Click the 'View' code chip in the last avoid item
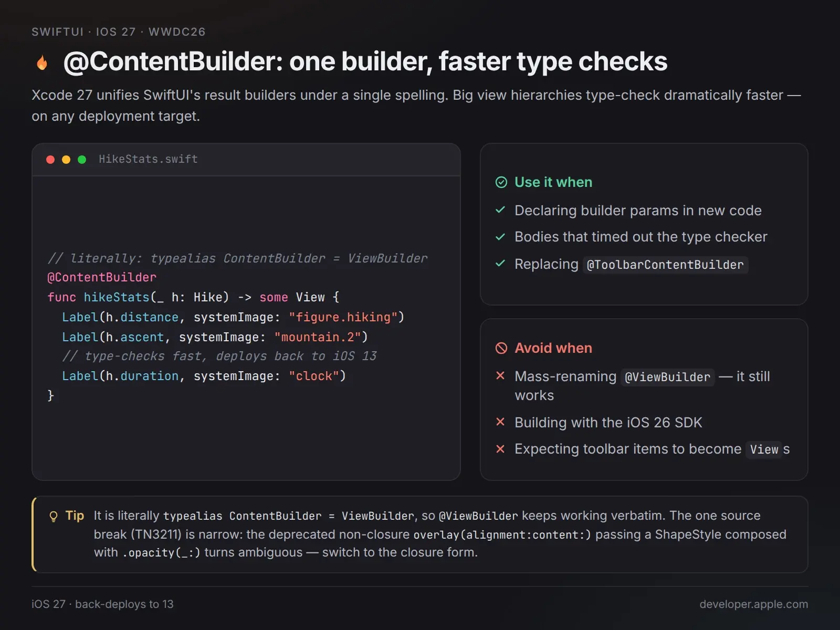840x630 pixels. 764,449
